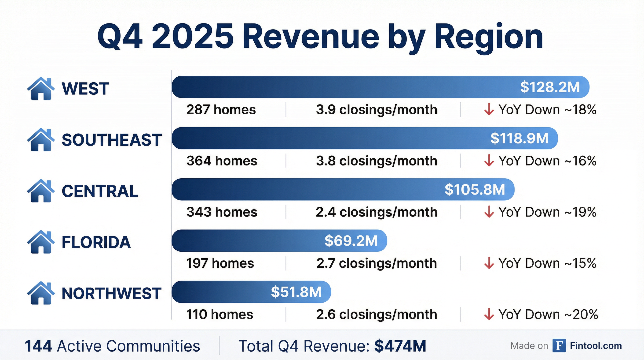Viewport: 644px width, 360px height.
Task: Click the red down arrow next to ~16%
Action: pyautogui.click(x=489, y=161)
